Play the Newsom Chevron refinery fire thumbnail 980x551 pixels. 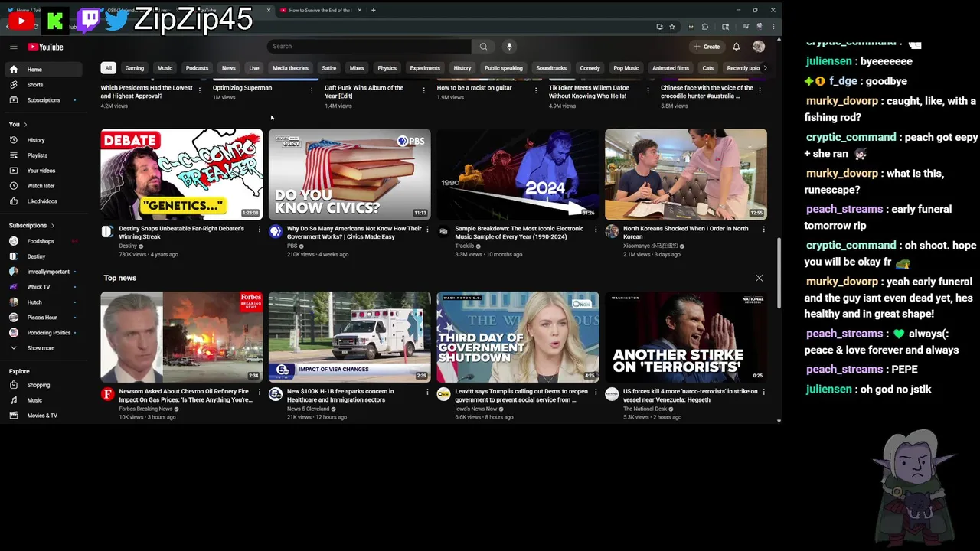click(x=181, y=337)
